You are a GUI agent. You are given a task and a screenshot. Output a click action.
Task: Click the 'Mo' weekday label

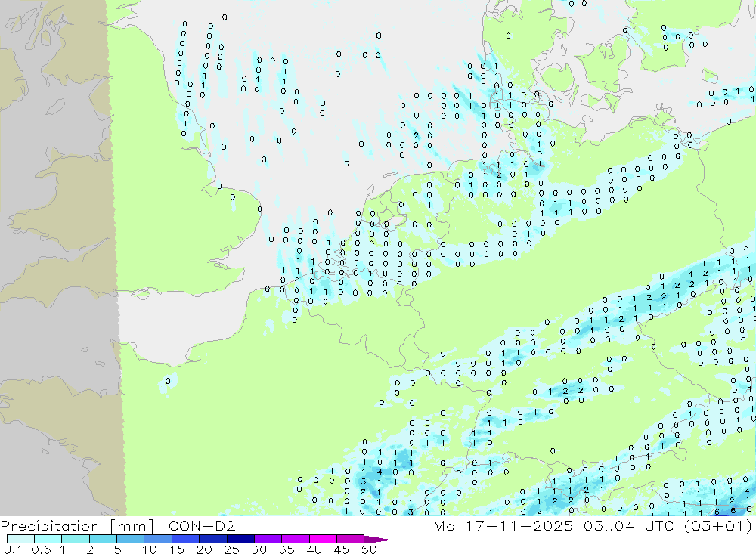[x=444, y=525]
